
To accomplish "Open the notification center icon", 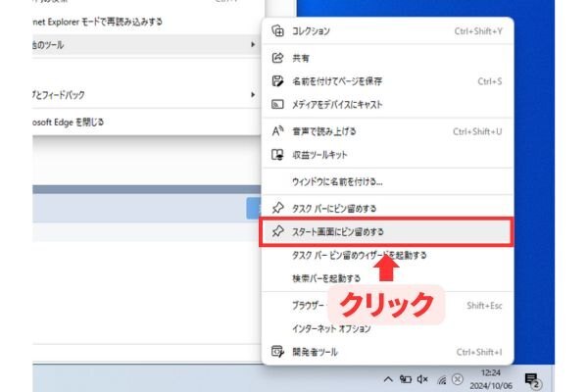I will (532, 380).
